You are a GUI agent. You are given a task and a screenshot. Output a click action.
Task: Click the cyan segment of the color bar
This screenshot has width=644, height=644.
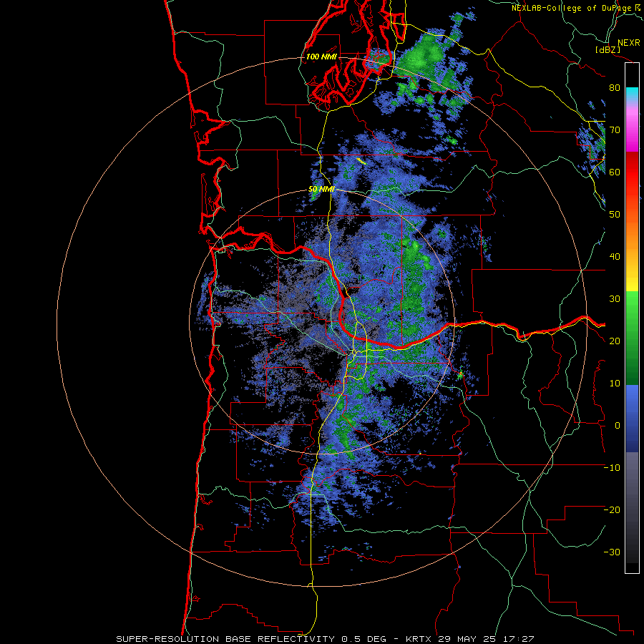coord(632,92)
